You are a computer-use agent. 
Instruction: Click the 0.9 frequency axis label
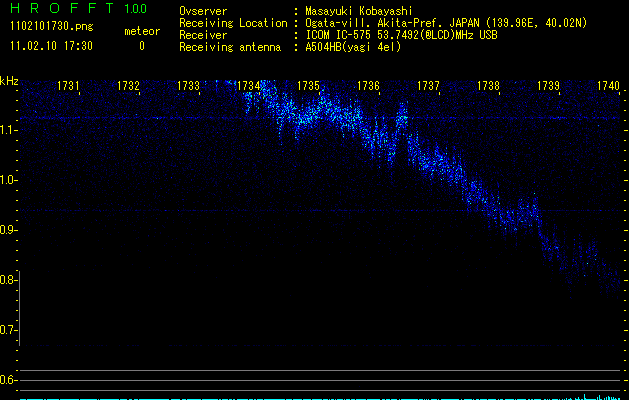coord(9,230)
